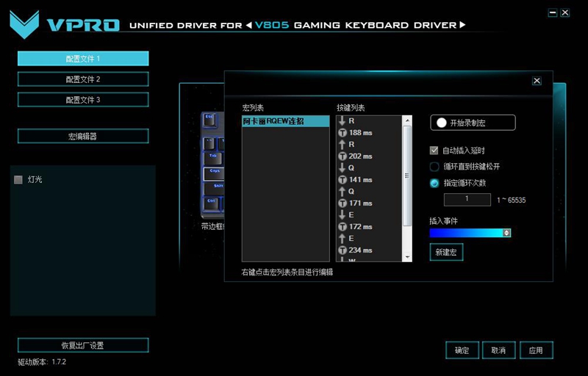
Task: Click the timer icon for 172 ms
Action: [343, 227]
